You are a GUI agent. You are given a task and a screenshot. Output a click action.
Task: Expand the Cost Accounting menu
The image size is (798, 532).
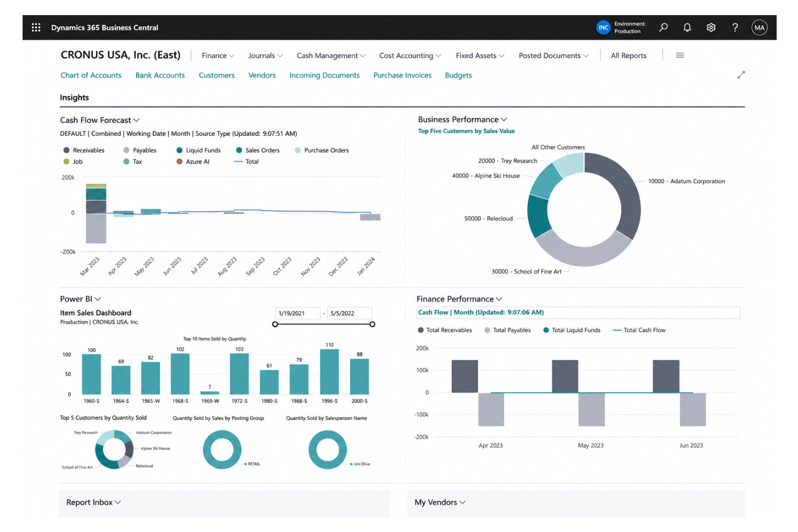(x=410, y=56)
